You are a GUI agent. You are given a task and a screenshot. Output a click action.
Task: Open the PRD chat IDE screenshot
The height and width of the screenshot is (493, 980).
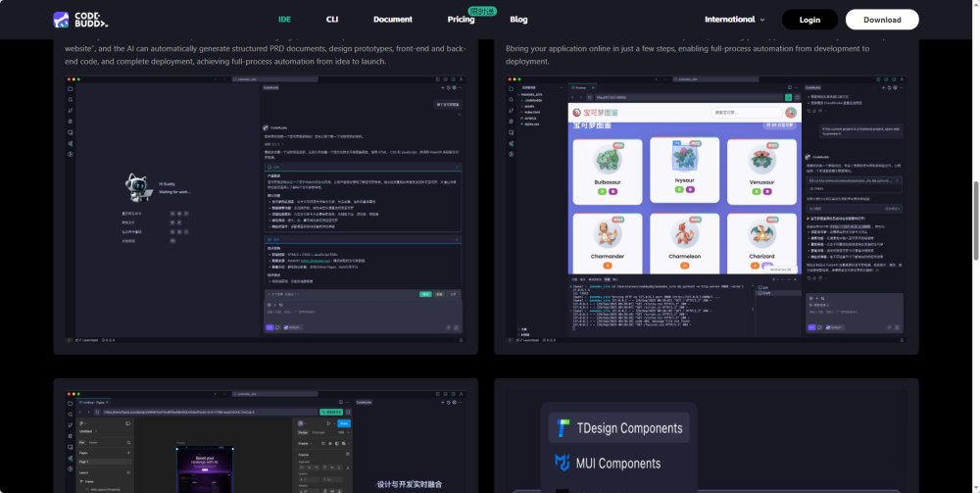click(x=266, y=210)
